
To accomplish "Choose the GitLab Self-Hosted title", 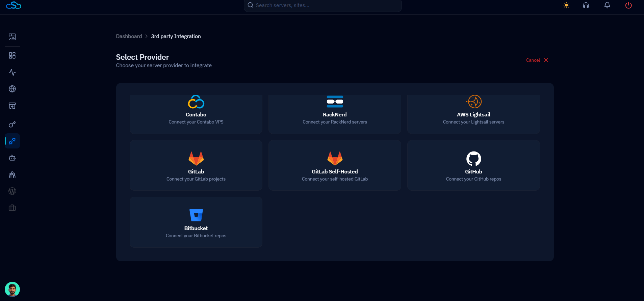I will point(335,172).
